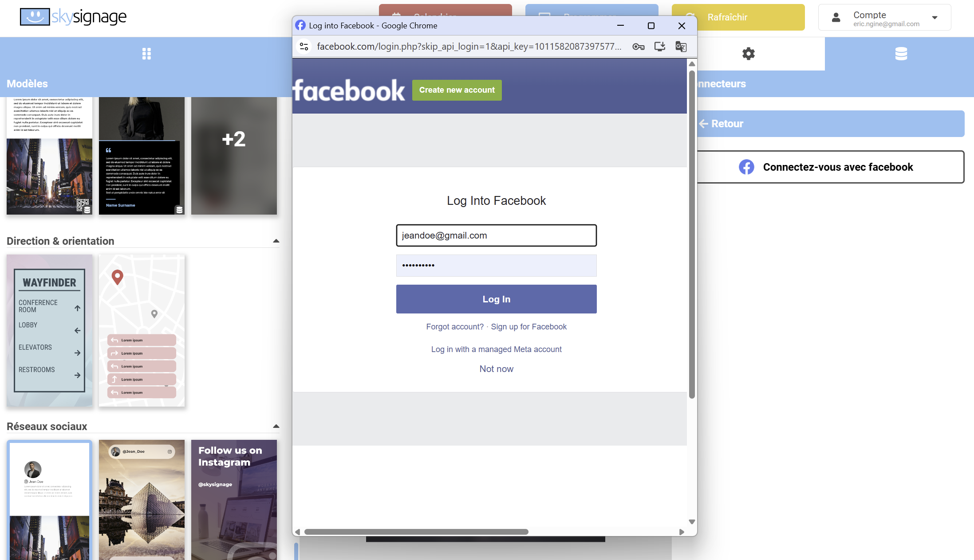Focus the password input field
The image size is (974, 560).
click(496, 266)
